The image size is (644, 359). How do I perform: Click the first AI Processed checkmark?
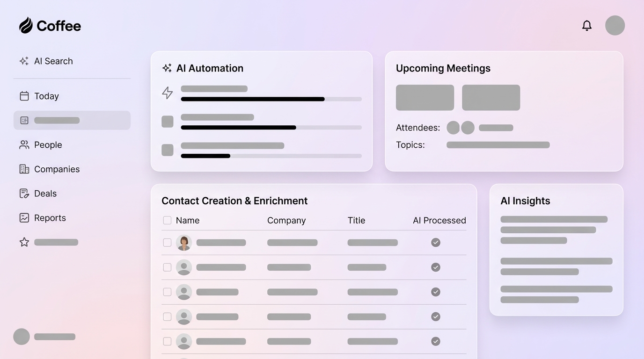[x=435, y=242]
